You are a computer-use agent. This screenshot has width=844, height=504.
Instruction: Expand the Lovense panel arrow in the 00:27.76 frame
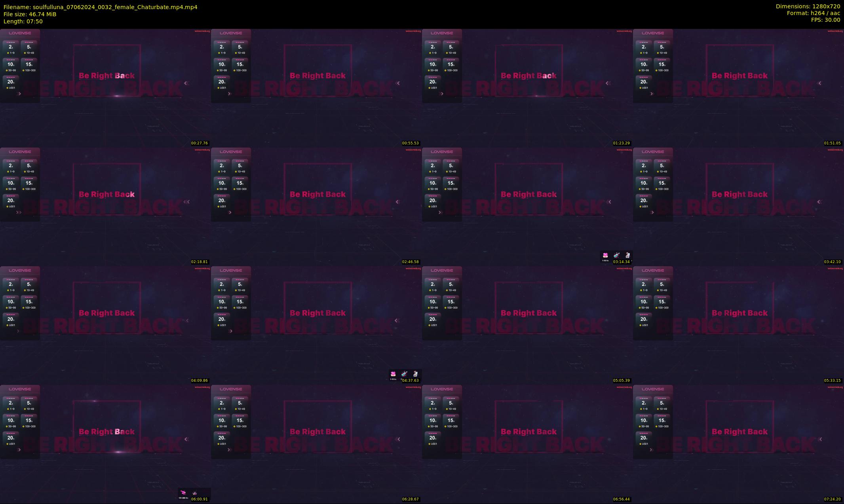(x=19, y=94)
